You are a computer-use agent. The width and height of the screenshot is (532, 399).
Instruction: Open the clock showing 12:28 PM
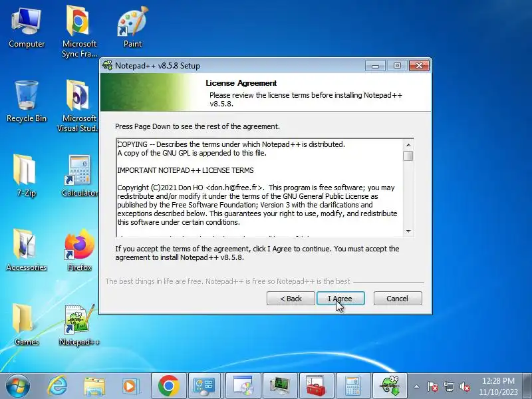(x=498, y=386)
